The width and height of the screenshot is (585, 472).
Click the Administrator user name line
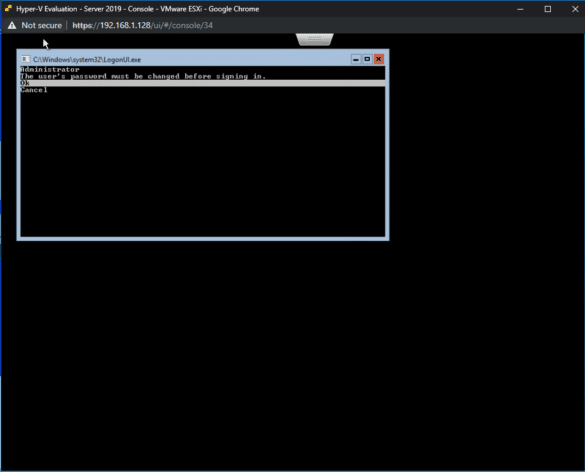pos(50,69)
